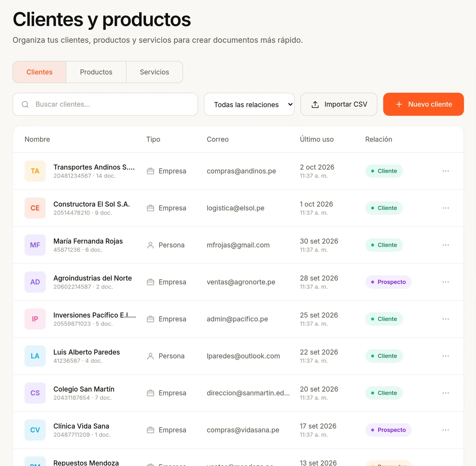Click the name Constructora El Sol S.A.
Screen dimensions: 476x466
91,204
